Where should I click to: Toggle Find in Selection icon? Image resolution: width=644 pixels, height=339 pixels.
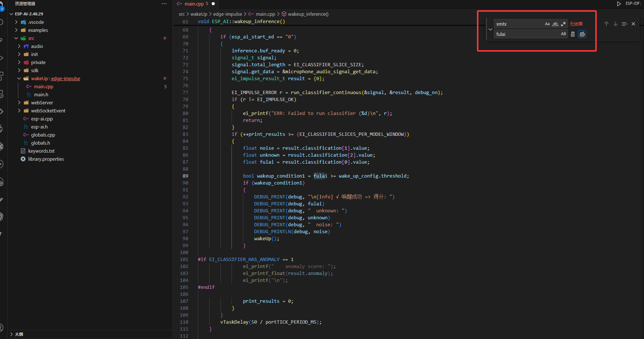tap(624, 24)
